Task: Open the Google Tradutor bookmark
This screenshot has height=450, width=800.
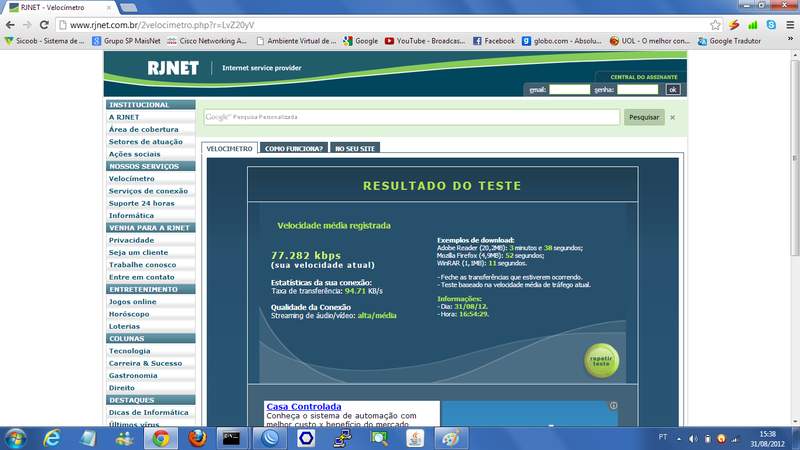Action: 729,41
